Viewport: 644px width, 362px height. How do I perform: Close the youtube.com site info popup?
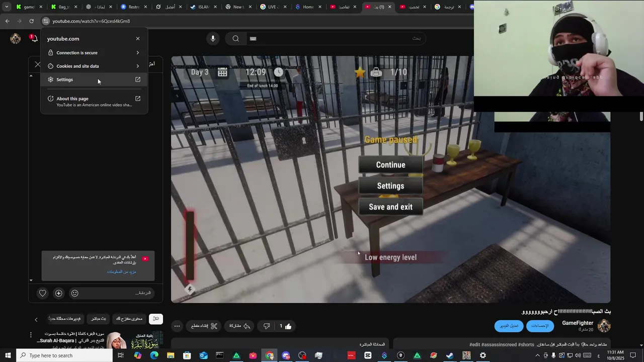pyautogui.click(x=138, y=39)
